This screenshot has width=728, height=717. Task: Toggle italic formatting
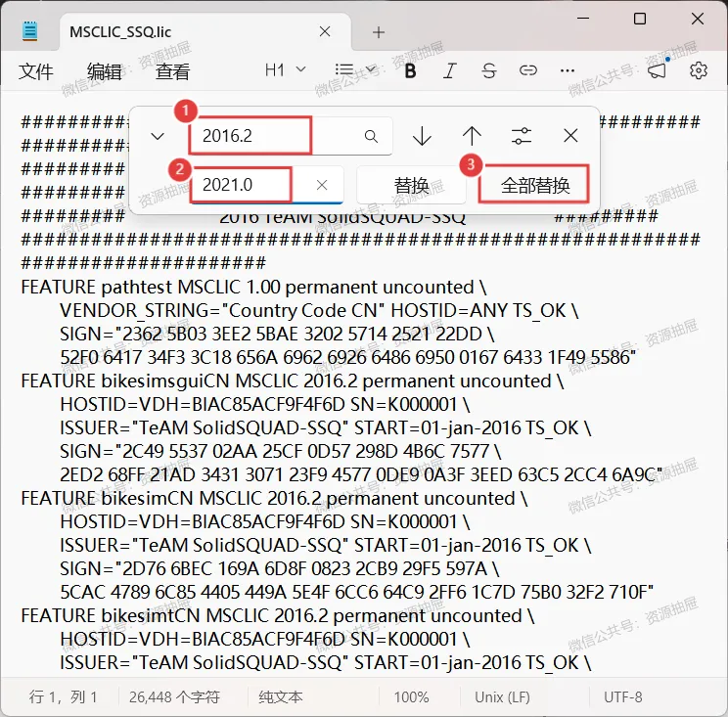point(449,70)
